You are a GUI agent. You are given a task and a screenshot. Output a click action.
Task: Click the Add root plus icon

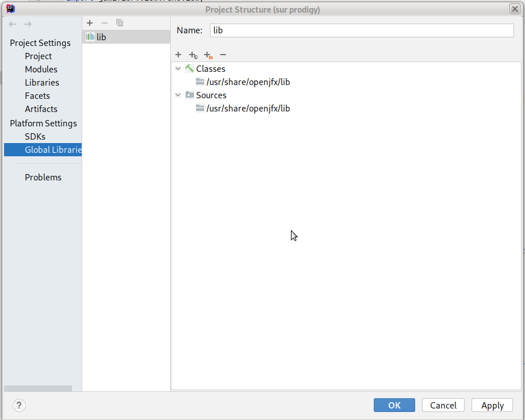[x=178, y=55]
